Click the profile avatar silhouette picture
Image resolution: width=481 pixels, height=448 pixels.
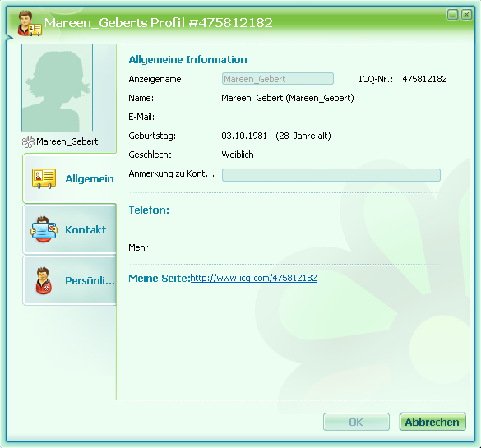57,88
